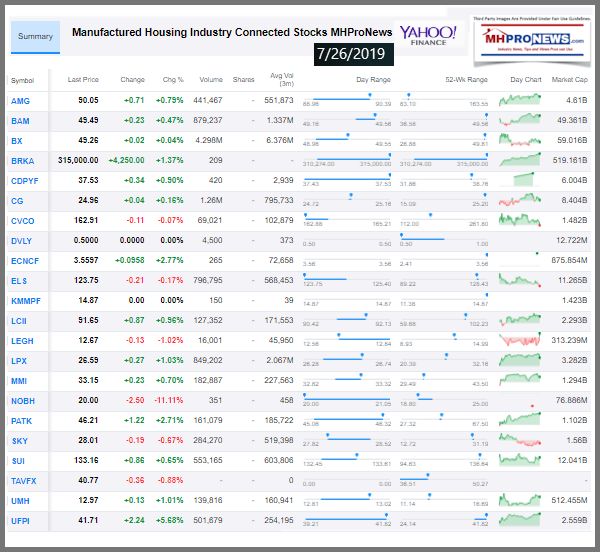Click the SUI day range bar
The image size is (600, 552).
coord(347,459)
